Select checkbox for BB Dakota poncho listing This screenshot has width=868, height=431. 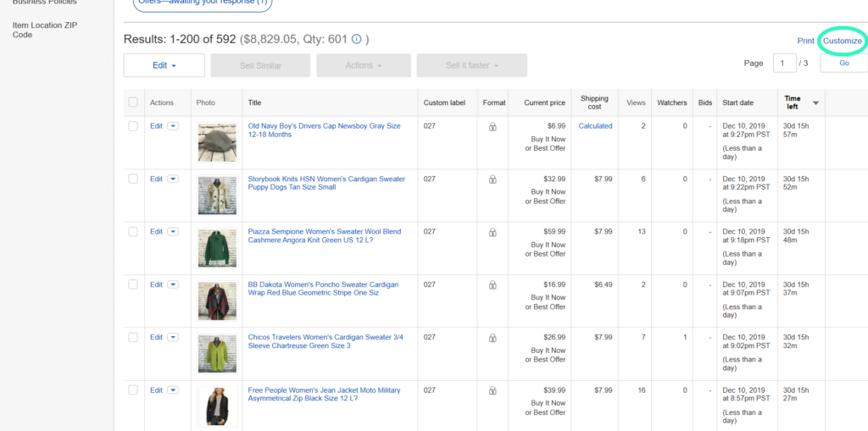click(x=133, y=285)
